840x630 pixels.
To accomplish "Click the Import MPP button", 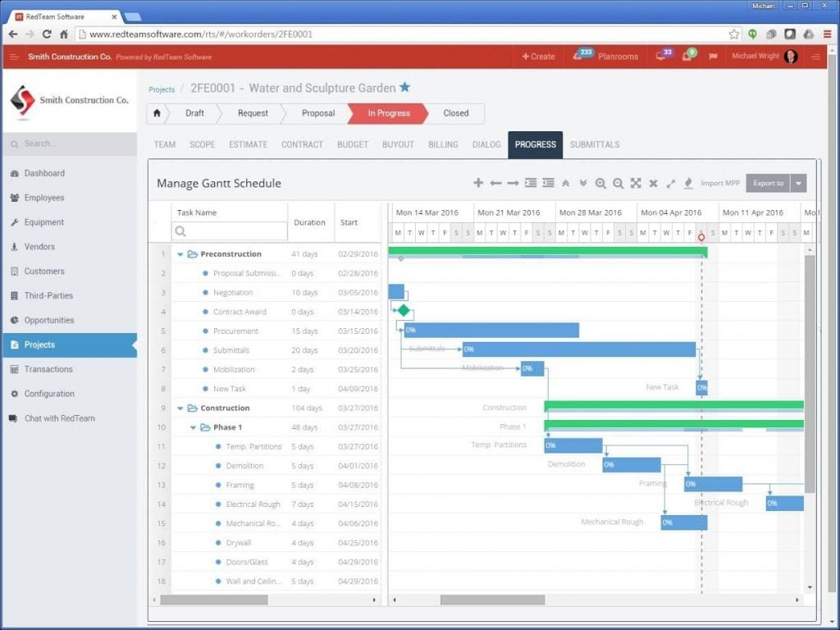I will pos(720,183).
